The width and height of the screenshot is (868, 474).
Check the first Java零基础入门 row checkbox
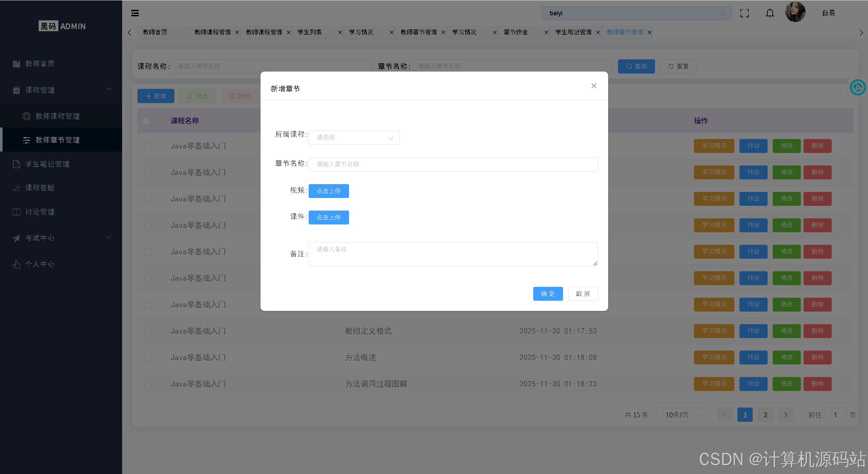[148, 146]
